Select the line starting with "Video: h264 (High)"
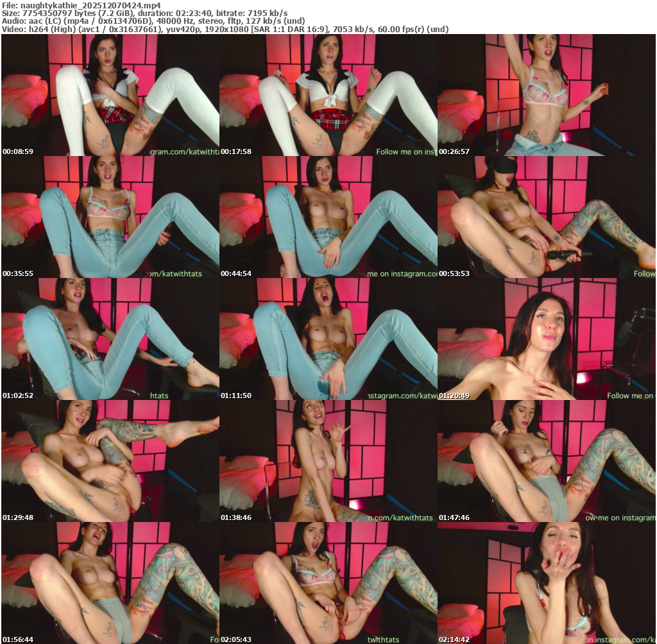The width and height of the screenshot is (657, 644). 225,30
